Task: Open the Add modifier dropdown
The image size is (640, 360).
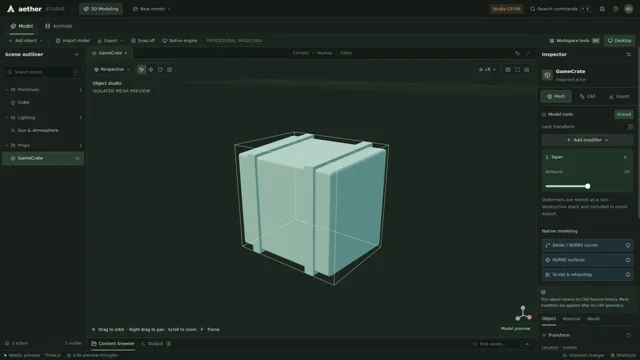Action: [587, 140]
